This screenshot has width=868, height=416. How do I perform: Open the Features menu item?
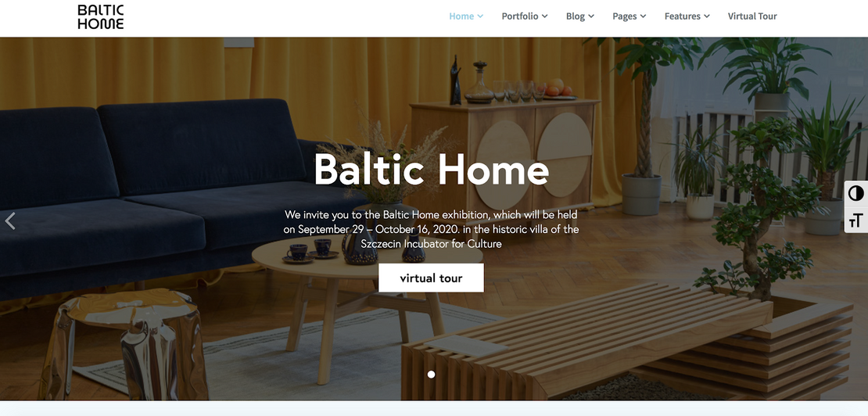[x=683, y=16]
